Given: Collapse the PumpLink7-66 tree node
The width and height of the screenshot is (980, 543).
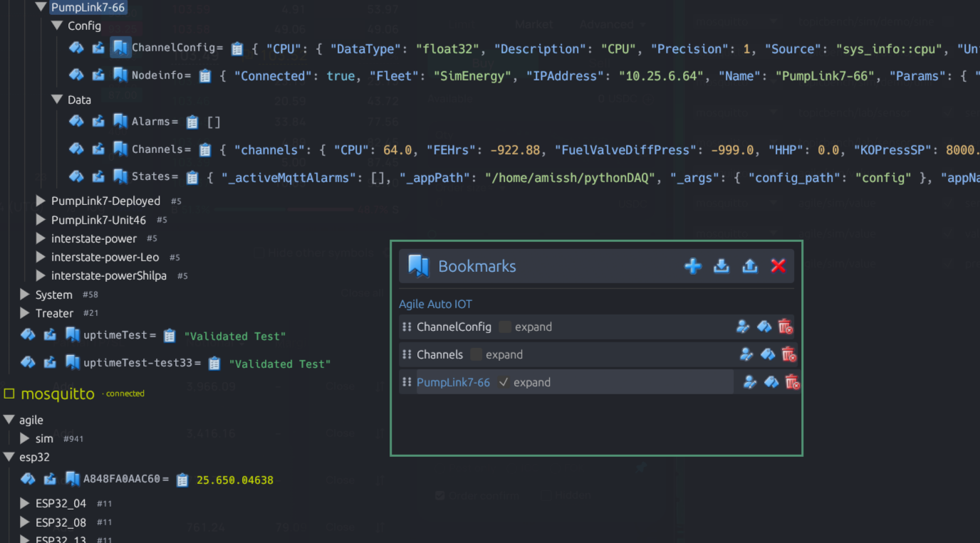Looking at the screenshot, I should coord(41,7).
